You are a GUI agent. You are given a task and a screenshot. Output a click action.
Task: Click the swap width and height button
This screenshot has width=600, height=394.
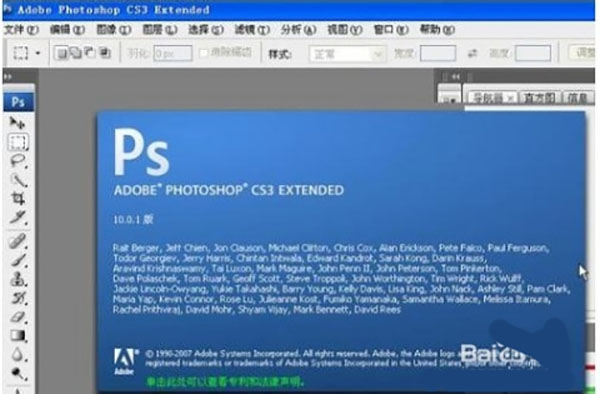[472, 54]
